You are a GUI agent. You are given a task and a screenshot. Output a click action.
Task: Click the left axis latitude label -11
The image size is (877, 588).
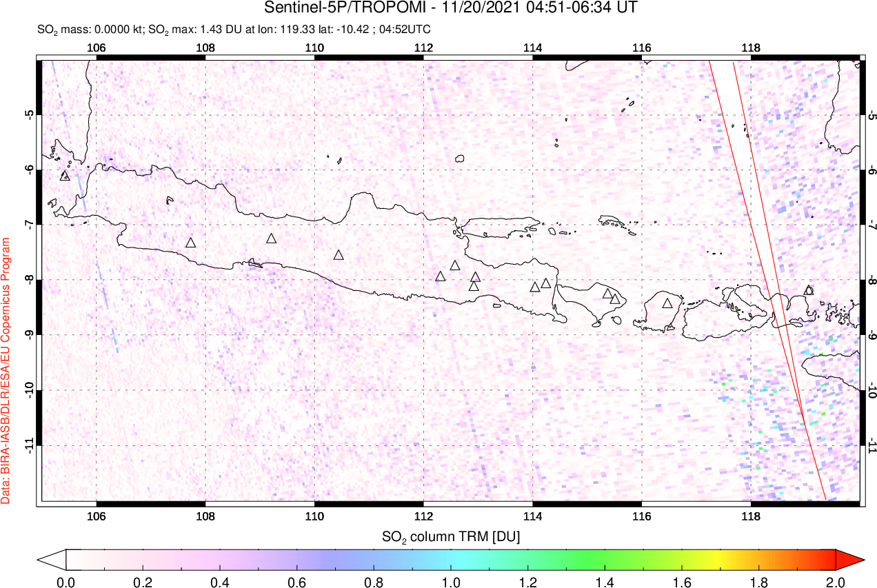point(30,445)
